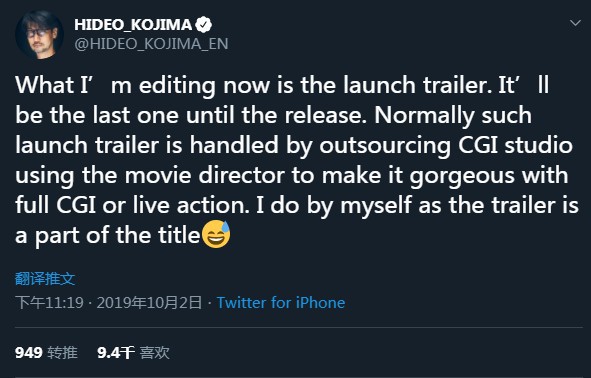Click the first line of the tweet text
The height and width of the screenshot is (378, 591).
[x=282, y=85]
